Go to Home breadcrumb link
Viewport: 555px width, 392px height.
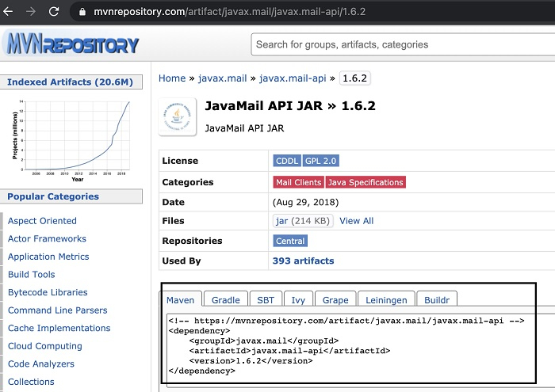172,78
